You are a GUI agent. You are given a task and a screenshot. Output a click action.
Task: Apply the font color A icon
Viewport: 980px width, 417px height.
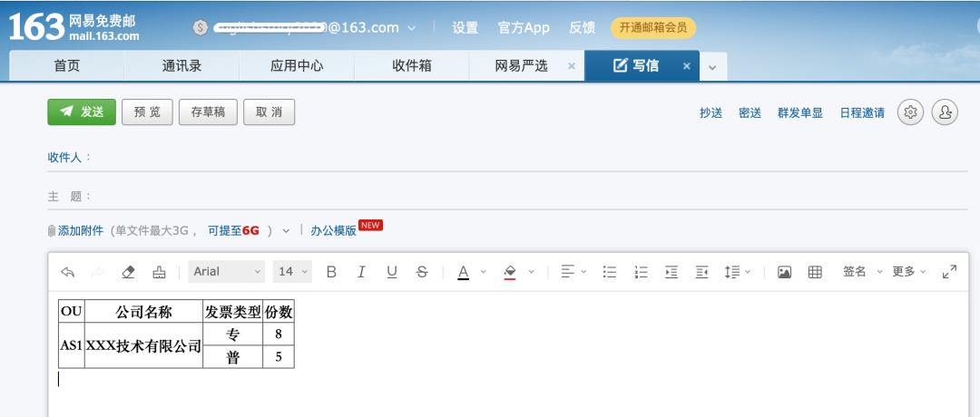click(x=463, y=272)
